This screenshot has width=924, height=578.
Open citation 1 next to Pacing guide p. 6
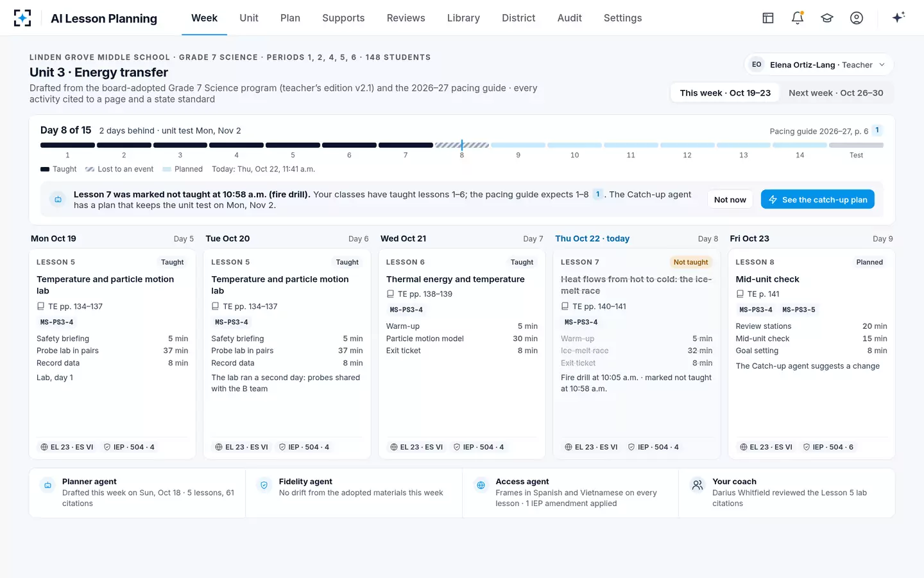pyautogui.click(x=877, y=130)
